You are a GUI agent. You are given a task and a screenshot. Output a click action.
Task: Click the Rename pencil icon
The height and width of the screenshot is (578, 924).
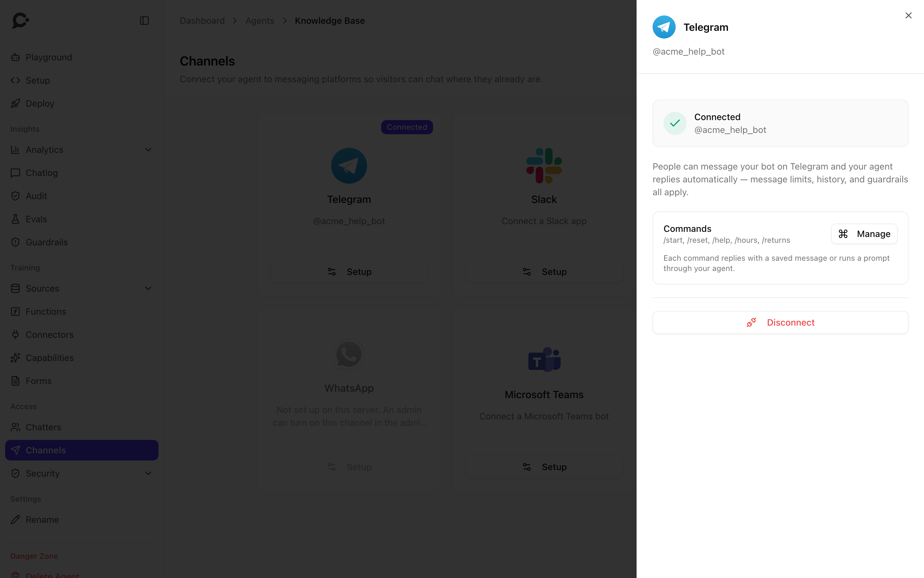pyautogui.click(x=15, y=520)
